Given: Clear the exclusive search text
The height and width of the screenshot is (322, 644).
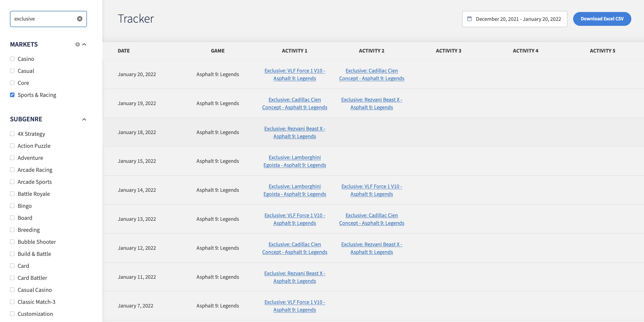Looking at the screenshot, I should click(79, 19).
